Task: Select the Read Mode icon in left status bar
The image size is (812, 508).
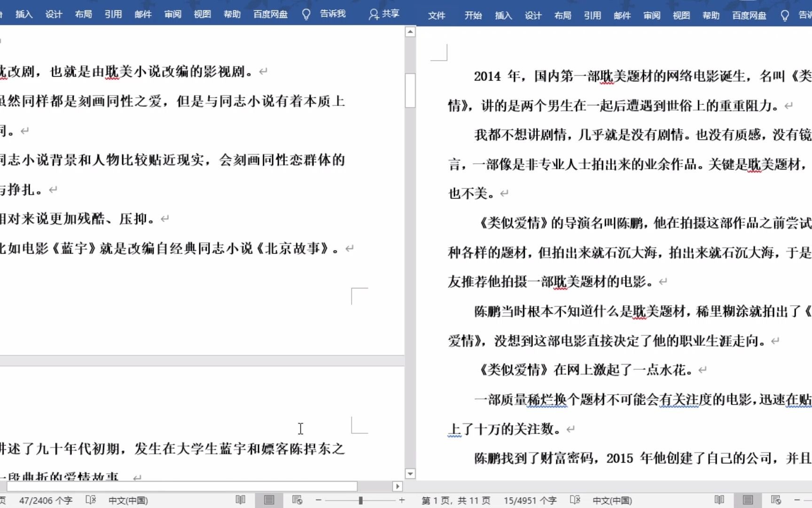Action: click(240, 500)
